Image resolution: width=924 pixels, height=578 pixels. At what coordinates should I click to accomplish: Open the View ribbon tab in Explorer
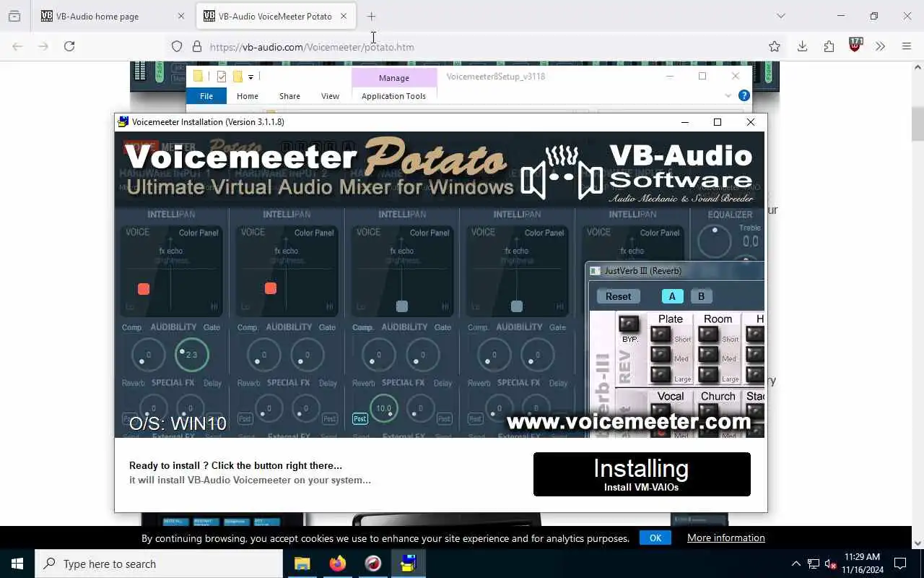(330, 95)
